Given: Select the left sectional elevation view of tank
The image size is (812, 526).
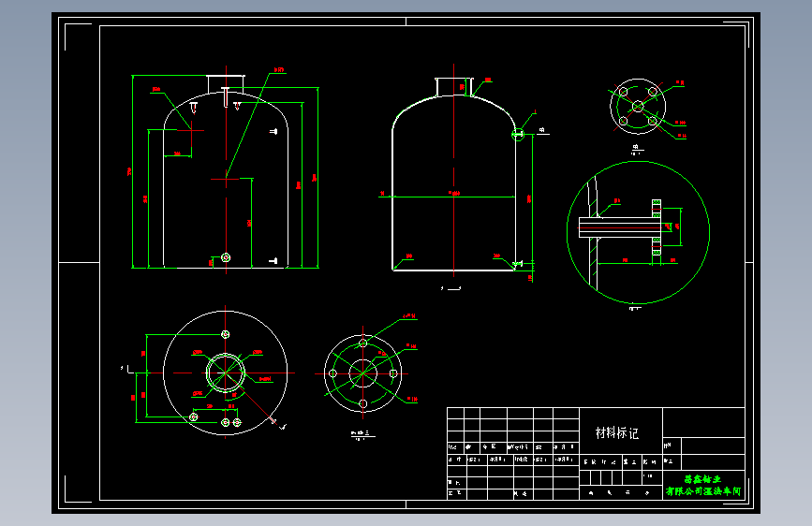Looking at the screenshot, I should [226, 172].
